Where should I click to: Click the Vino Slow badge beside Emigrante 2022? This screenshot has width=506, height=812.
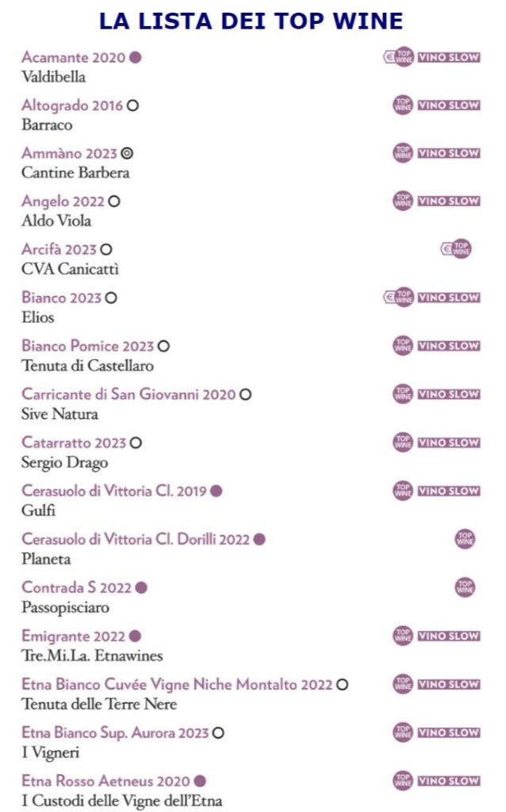tap(449, 636)
